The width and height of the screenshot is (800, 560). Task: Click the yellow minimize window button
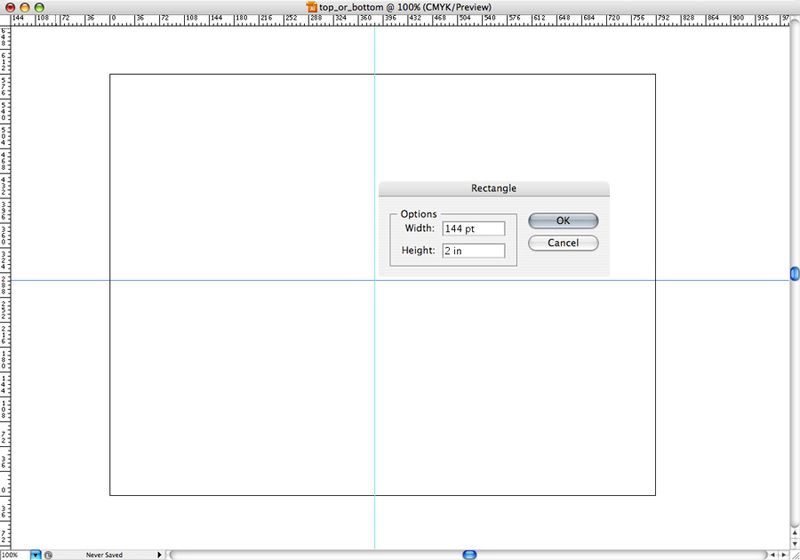(25, 6)
